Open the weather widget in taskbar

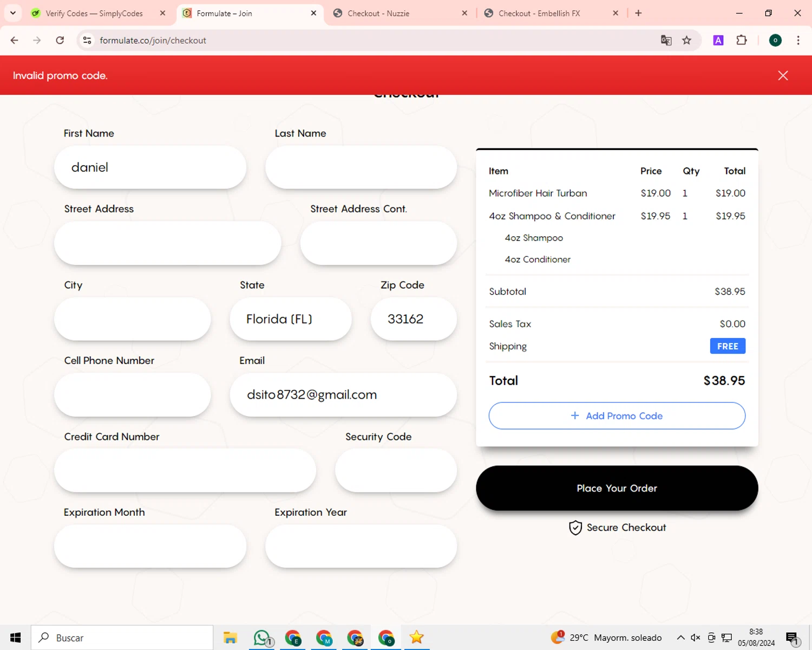(x=606, y=638)
